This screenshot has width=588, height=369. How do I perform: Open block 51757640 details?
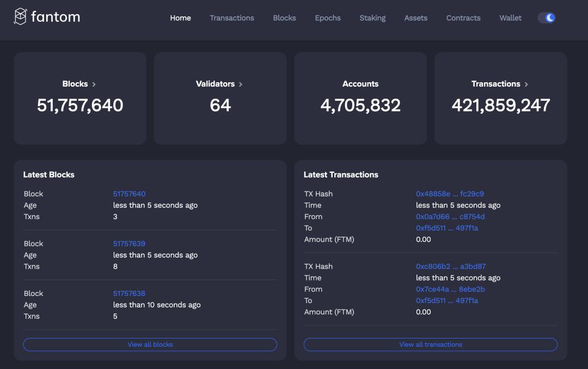(129, 194)
